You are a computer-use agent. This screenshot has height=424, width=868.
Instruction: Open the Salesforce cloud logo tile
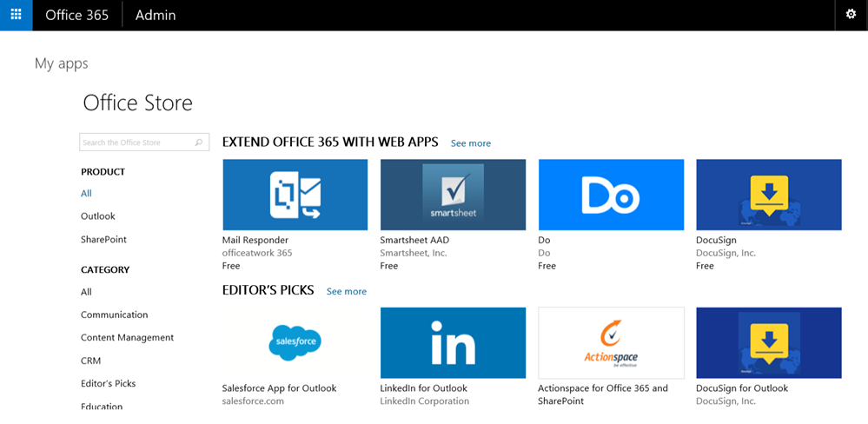point(295,342)
